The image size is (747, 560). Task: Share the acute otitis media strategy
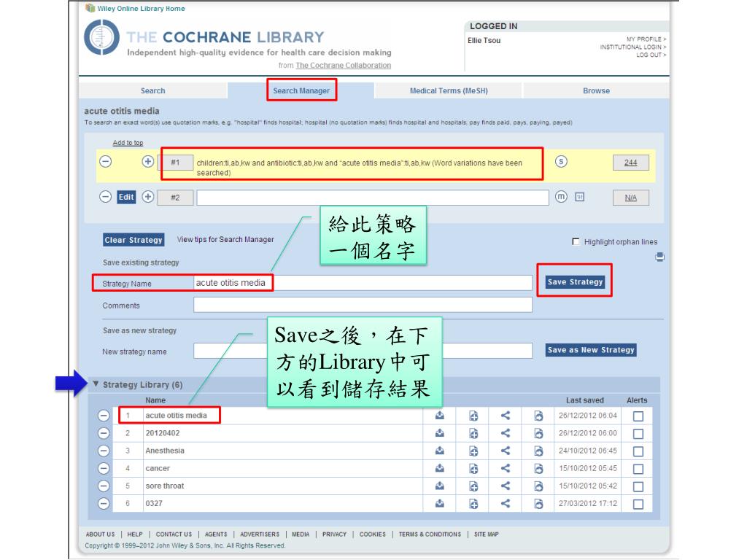[506, 416]
